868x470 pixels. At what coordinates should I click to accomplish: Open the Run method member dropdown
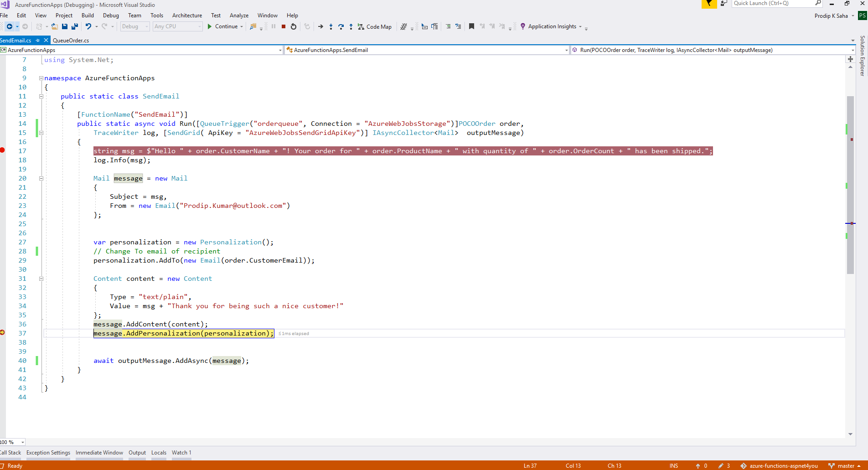click(713, 50)
